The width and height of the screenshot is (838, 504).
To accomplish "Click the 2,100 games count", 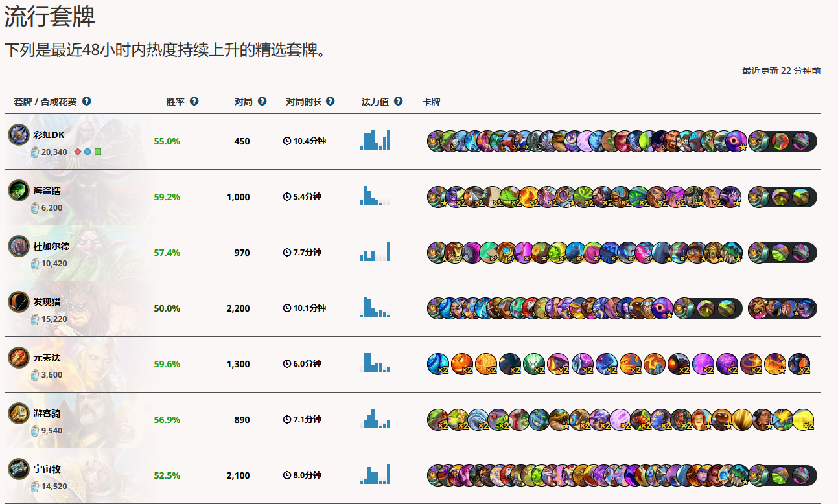I will (x=238, y=475).
